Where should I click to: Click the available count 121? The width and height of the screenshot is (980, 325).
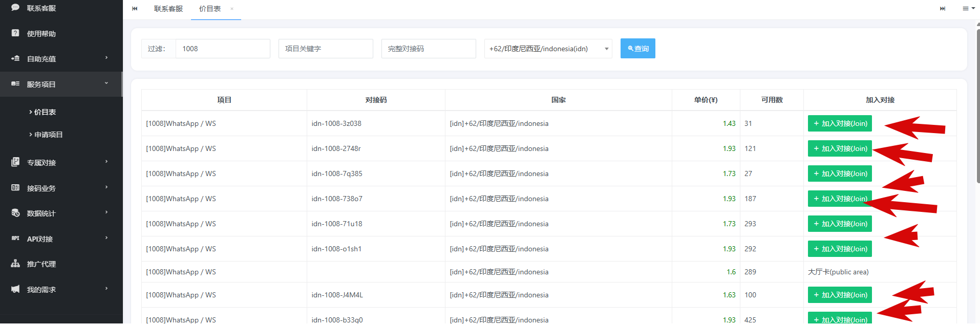point(750,148)
